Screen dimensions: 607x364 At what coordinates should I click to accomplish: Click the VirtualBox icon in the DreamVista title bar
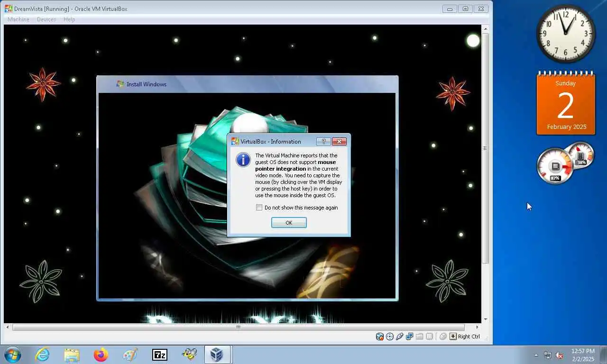click(x=9, y=9)
